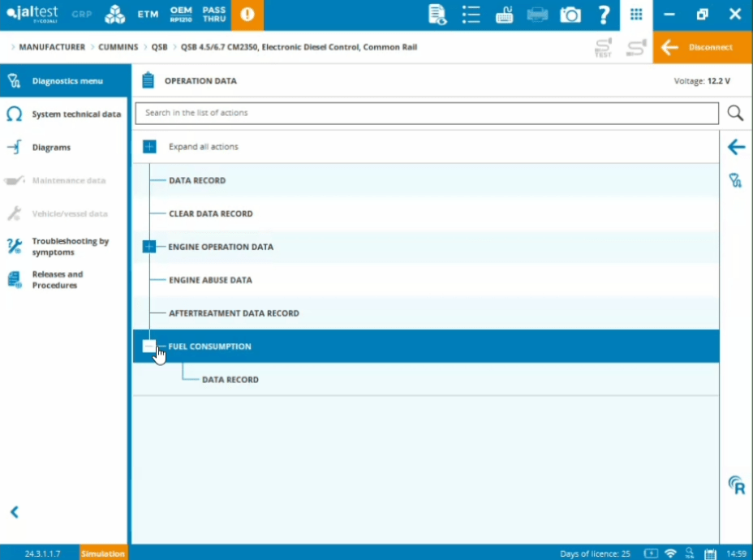Click the Wi-Fi status icon
The image size is (753, 560).
pos(670,554)
